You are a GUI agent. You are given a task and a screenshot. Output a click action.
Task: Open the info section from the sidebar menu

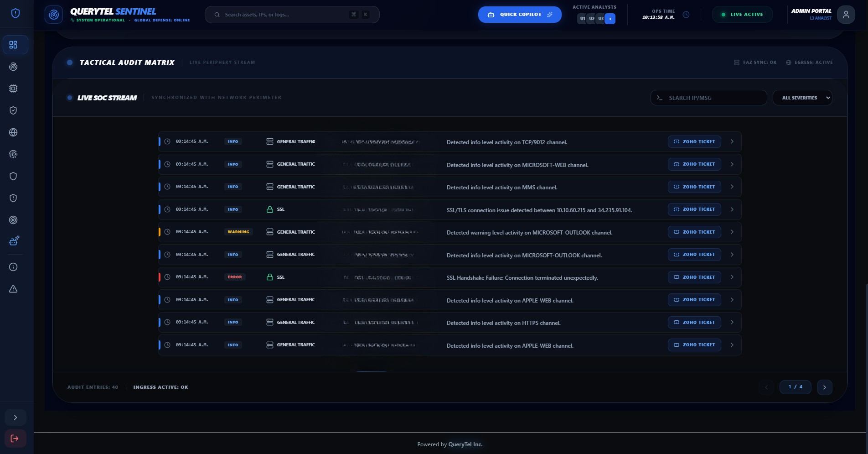(13, 267)
